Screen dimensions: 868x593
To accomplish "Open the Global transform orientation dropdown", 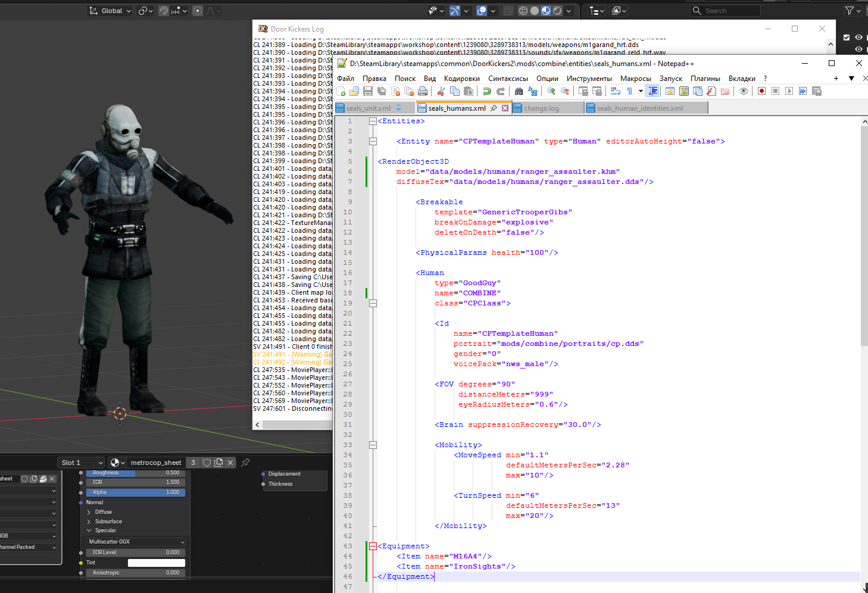I will point(110,11).
